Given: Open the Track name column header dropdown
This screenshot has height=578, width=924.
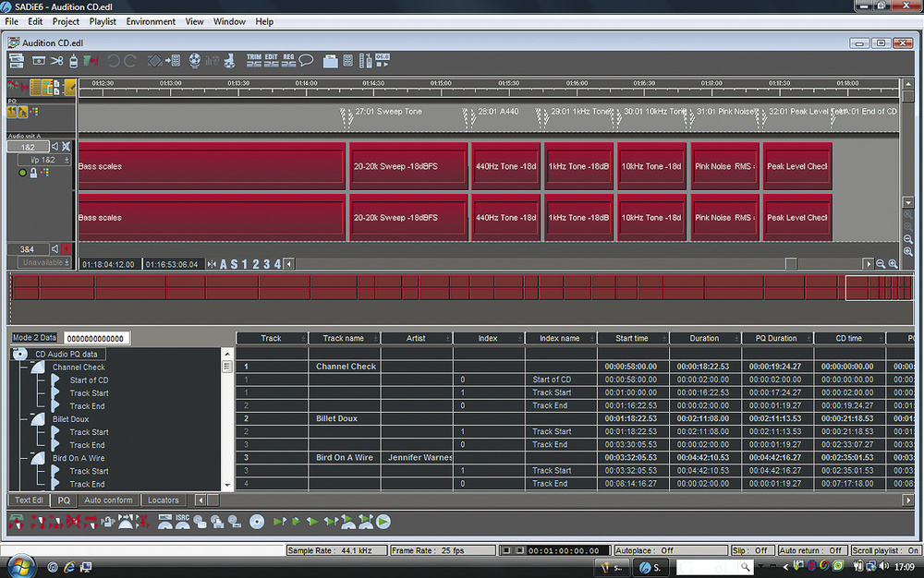Looking at the screenshot, I should coord(344,338).
